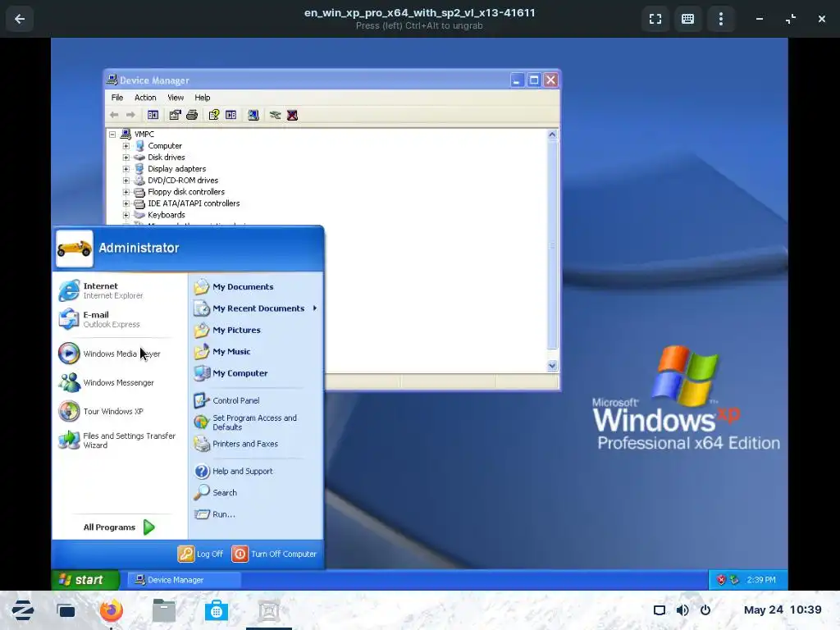Expand the Computer node
The width and height of the screenshot is (840, 630).
coord(126,146)
